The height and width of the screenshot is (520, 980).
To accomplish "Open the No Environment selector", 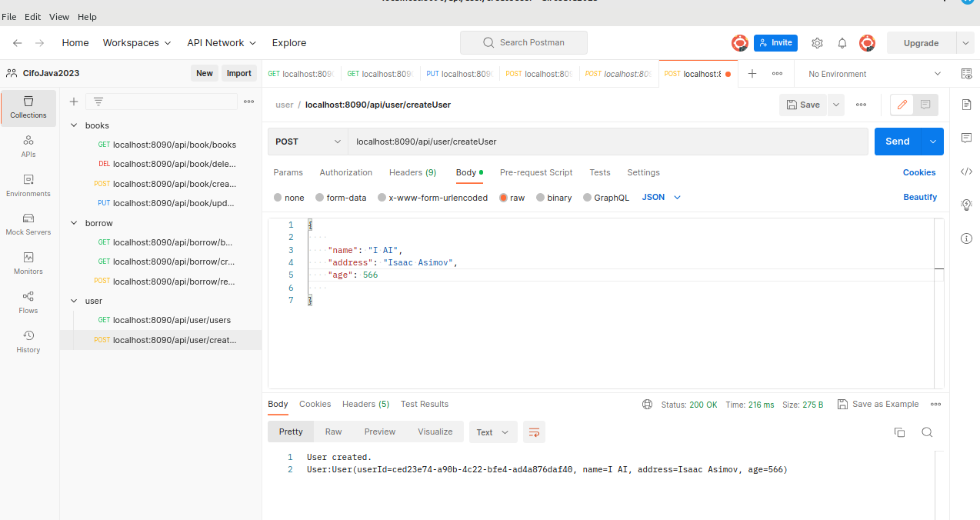I will tap(875, 74).
